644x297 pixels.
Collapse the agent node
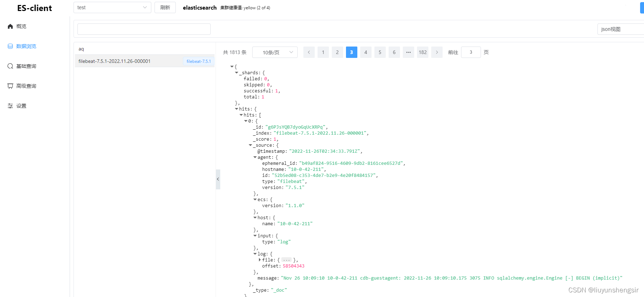[x=255, y=157]
